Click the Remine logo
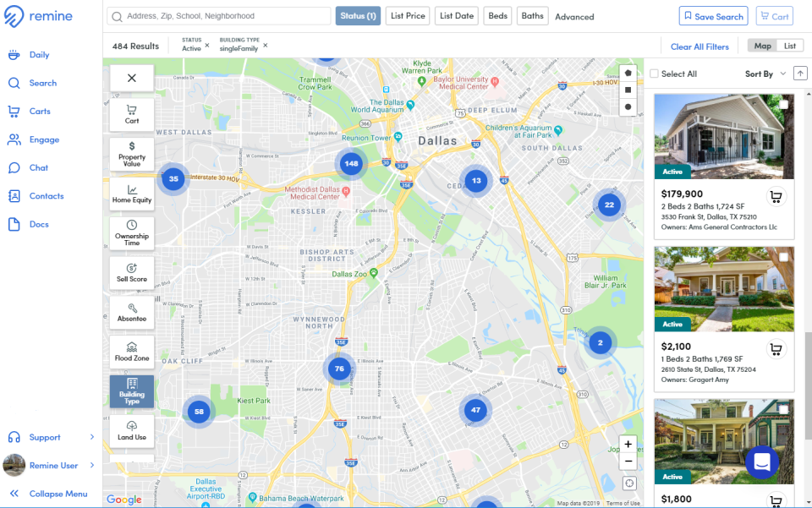 click(38, 16)
